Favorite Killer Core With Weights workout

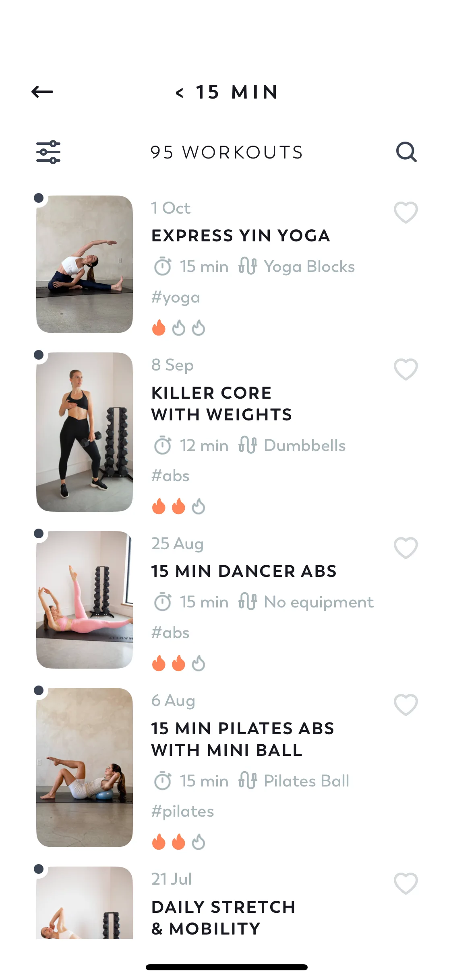coord(405,369)
